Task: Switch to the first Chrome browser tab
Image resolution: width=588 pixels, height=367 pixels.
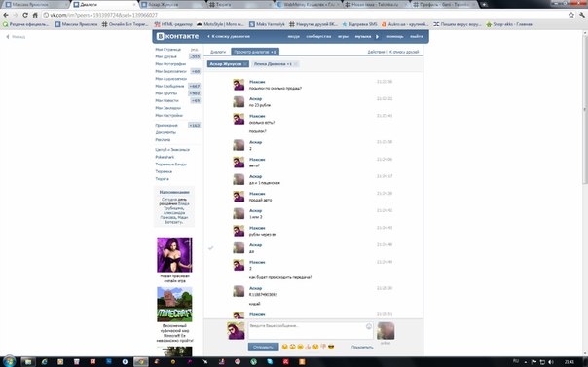Action: pyautogui.click(x=36, y=5)
